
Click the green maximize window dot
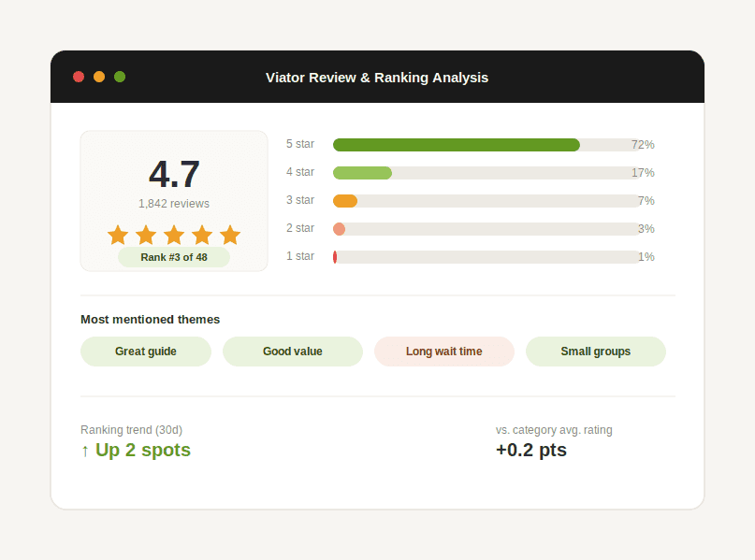(120, 77)
